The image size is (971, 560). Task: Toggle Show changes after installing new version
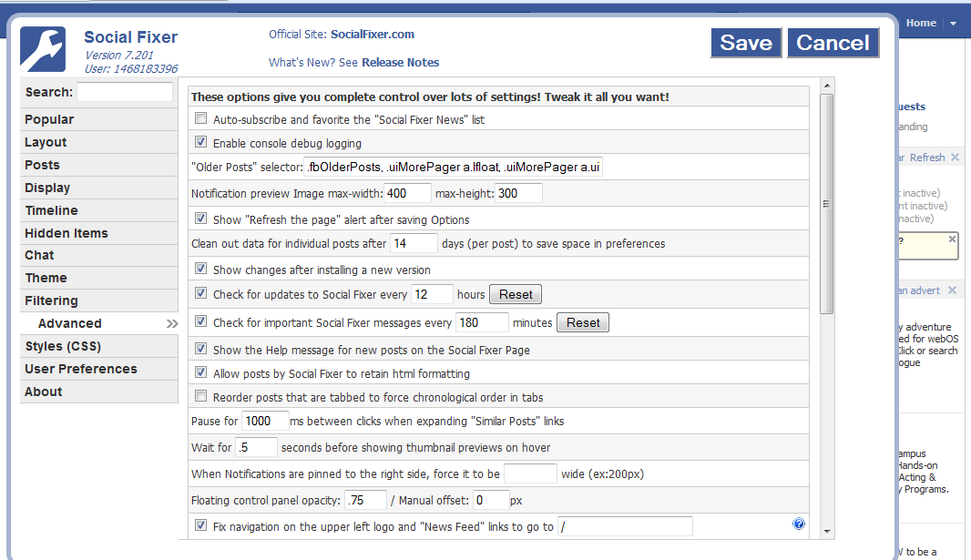pos(200,268)
